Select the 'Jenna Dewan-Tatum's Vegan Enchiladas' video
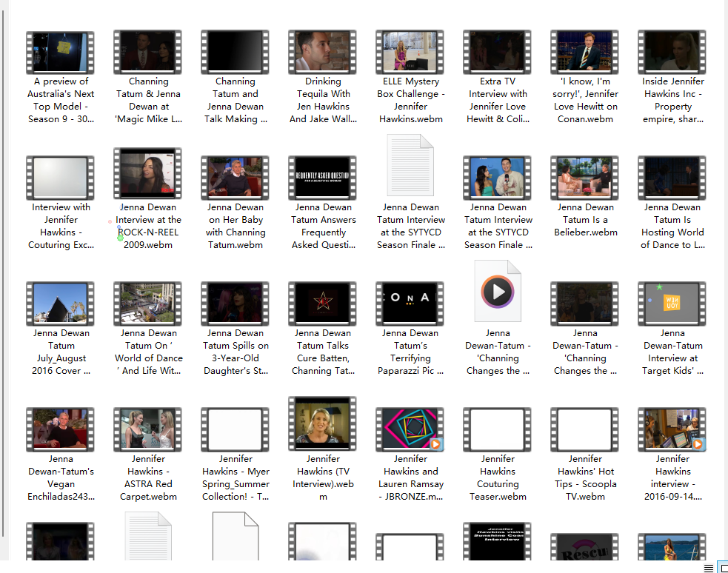 click(x=60, y=429)
